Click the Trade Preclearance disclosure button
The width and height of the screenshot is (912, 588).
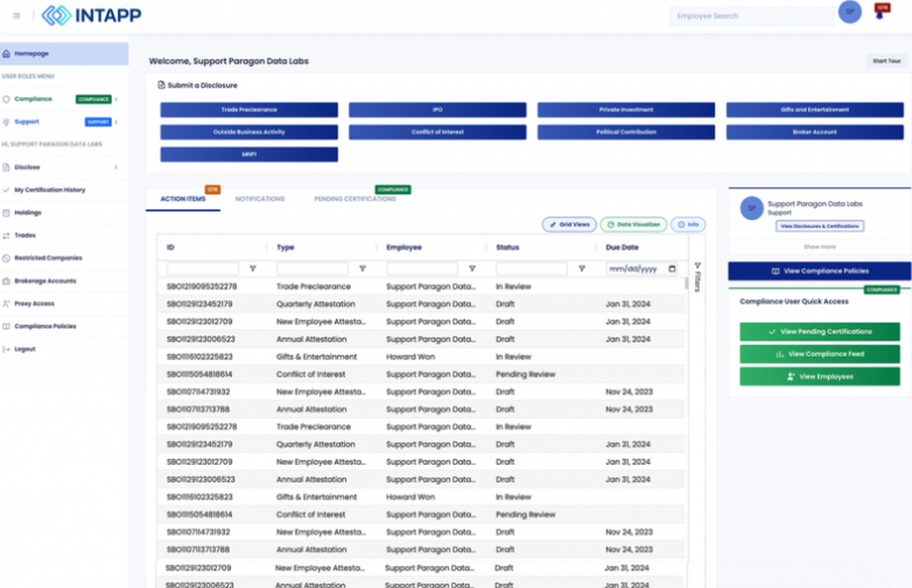[x=249, y=110]
